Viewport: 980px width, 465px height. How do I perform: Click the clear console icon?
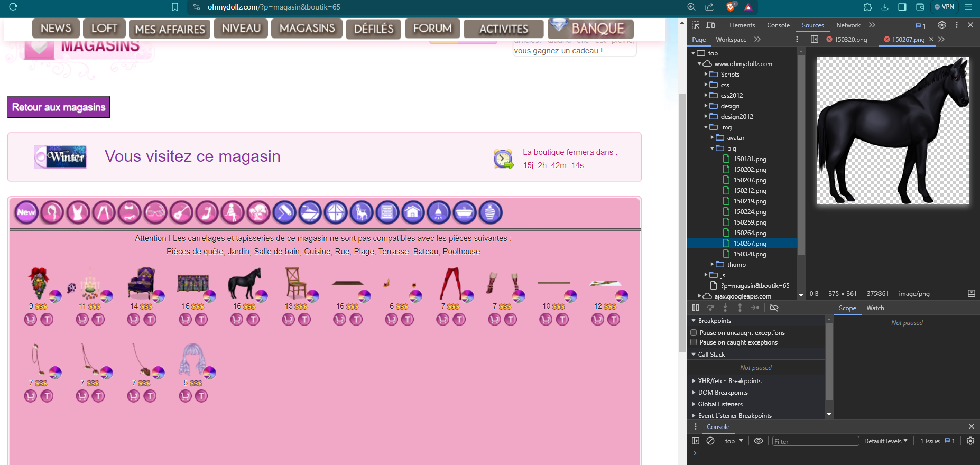710,441
